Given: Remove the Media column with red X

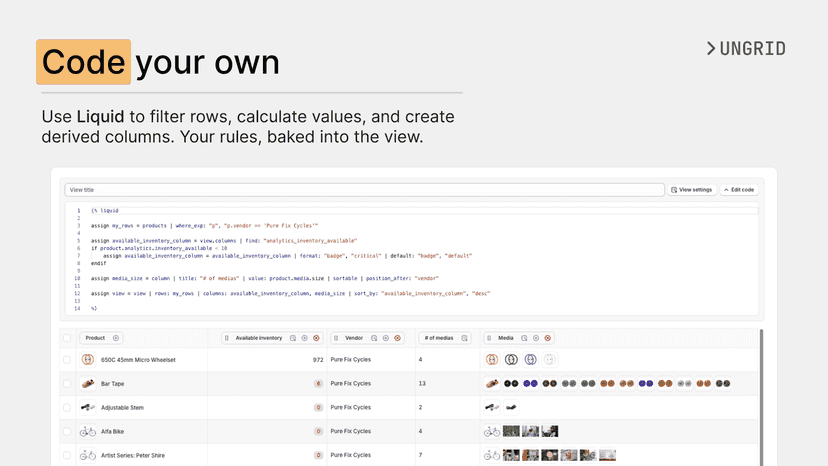Looking at the screenshot, I should 548,338.
